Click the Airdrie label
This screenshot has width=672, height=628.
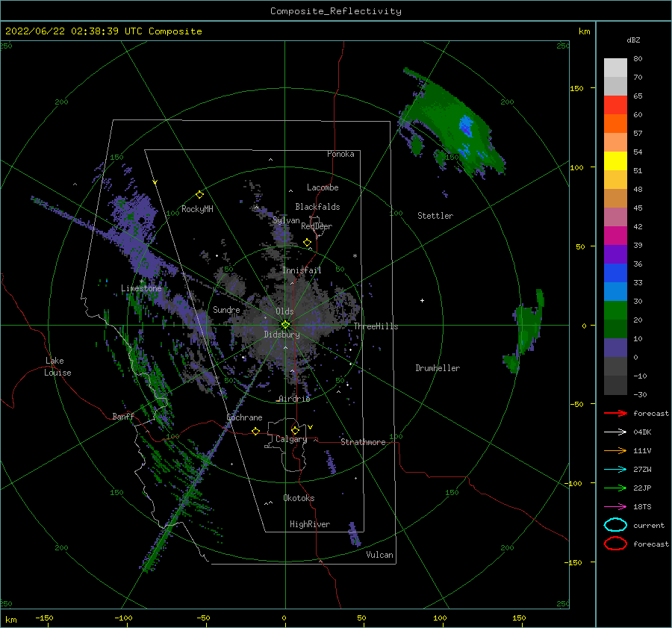pos(294,399)
